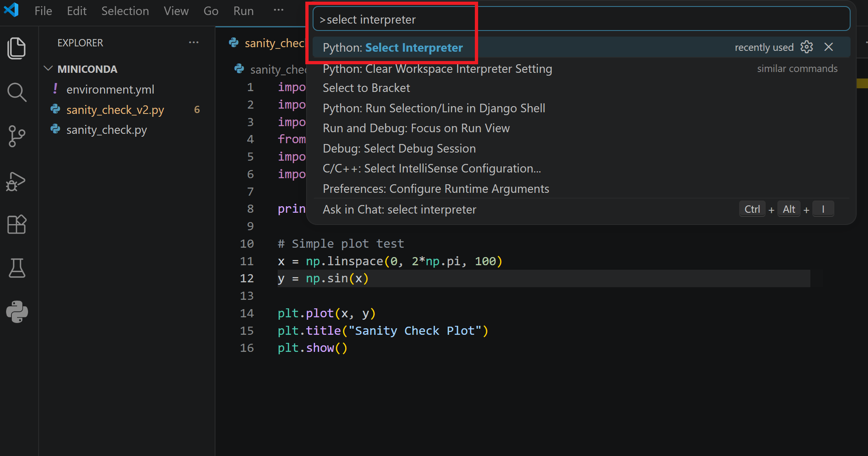Choose C/C++: Select IntelliSense Configuration
Viewport: 868px width, 456px height.
click(x=582, y=168)
